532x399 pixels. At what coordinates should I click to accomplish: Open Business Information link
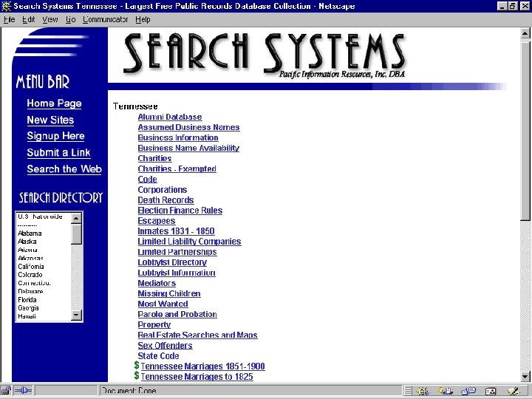point(178,137)
